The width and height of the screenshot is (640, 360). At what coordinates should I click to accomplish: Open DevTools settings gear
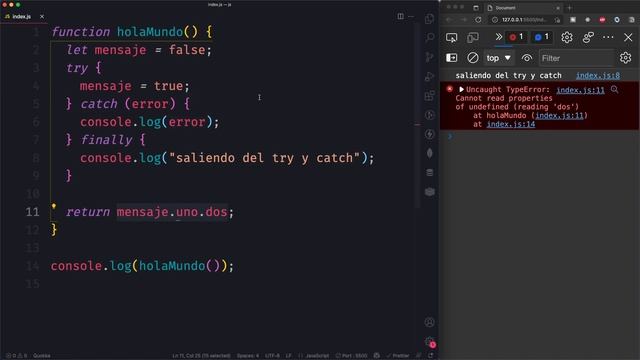[x=567, y=38]
